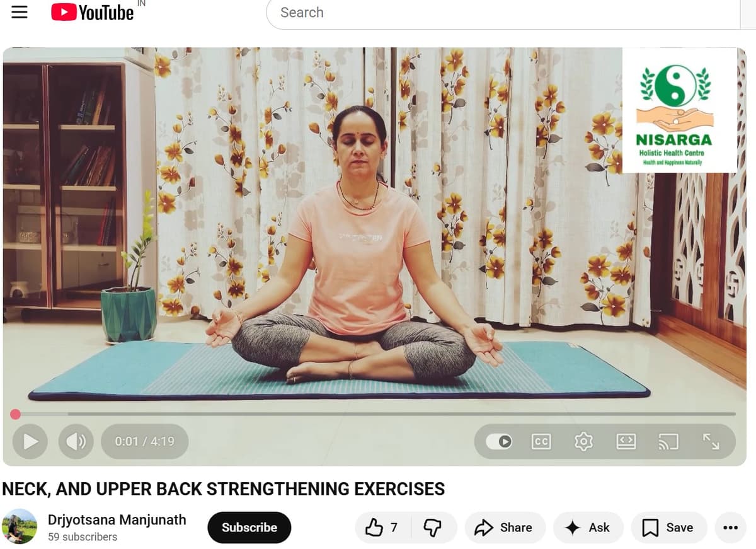Screen dimensions: 756x549
Task: Seek along the video progress bar
Action: click(374, 414)
